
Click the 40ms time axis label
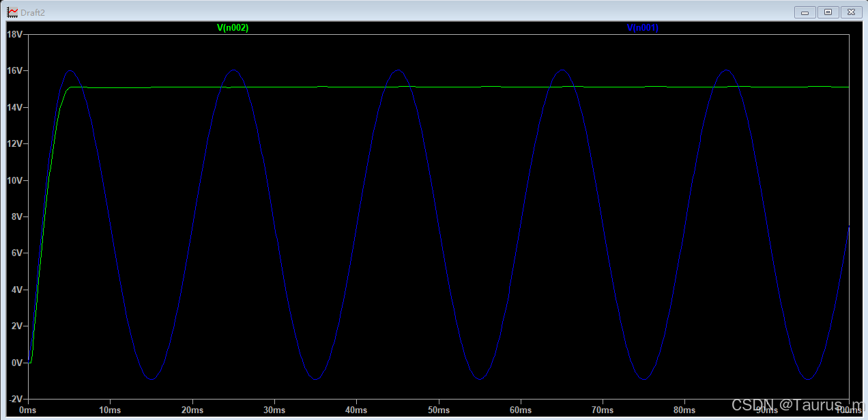[356, 410]
